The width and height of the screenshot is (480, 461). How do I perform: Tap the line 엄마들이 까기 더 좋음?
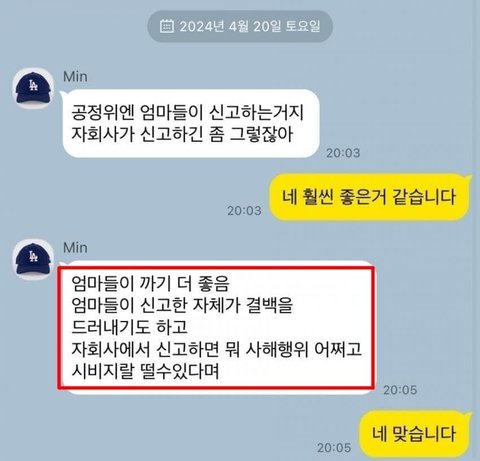coord(151,284)
